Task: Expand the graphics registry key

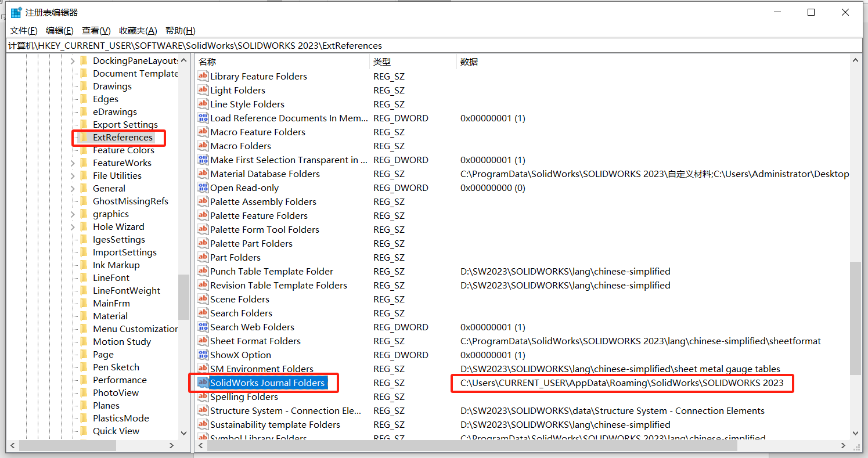Action: coord(73,214)
